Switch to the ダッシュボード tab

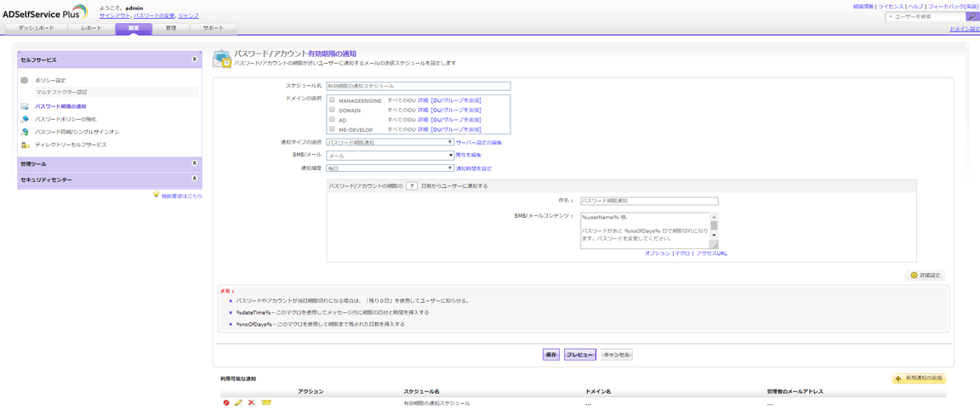click(x=36, y=28)
